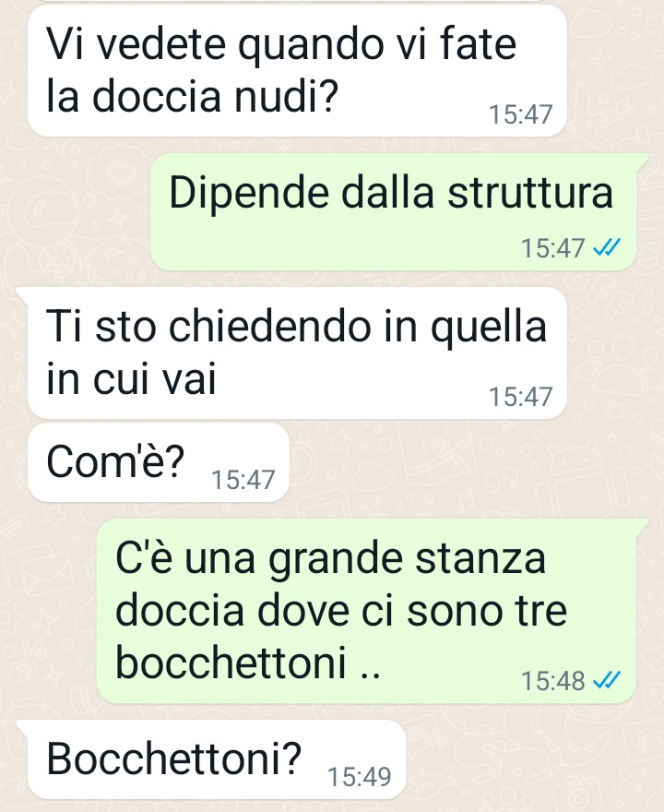Select the "Com'è?" message bubble

tap(159, 462)
